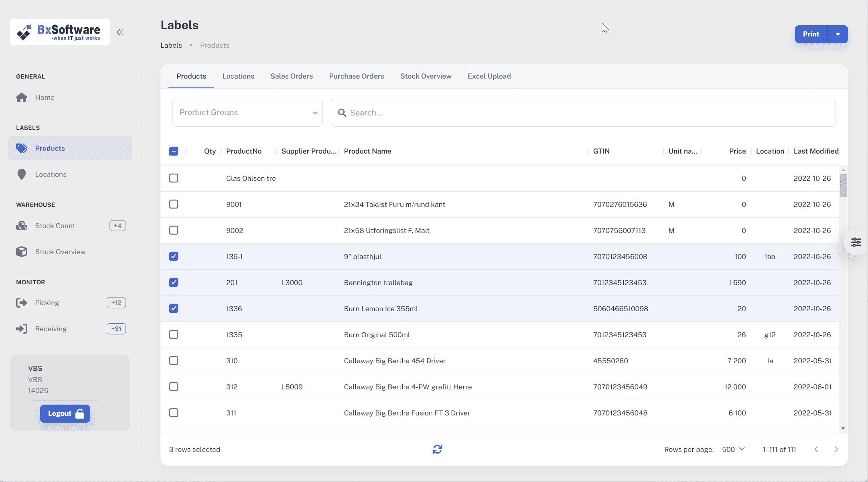Image resolution: width=868 pixels, height=482 pixels.
Task: Go to next page arrow
Action: [x=836, y=450]
